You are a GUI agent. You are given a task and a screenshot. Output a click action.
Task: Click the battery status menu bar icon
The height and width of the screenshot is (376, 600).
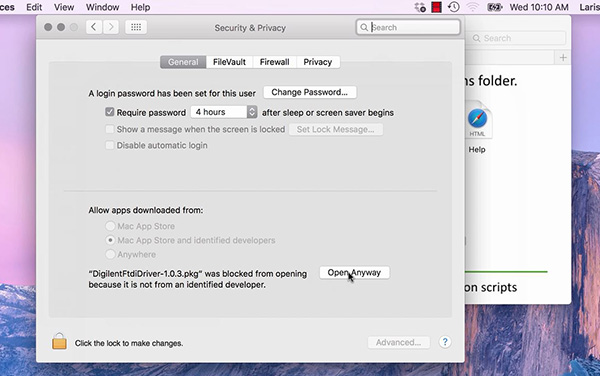[494, 7]
